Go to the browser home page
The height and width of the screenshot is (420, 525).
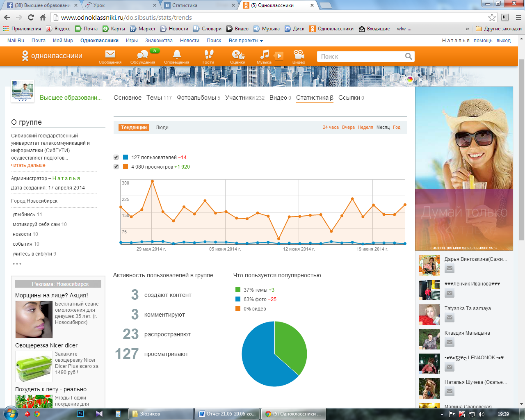pos(43,17)
